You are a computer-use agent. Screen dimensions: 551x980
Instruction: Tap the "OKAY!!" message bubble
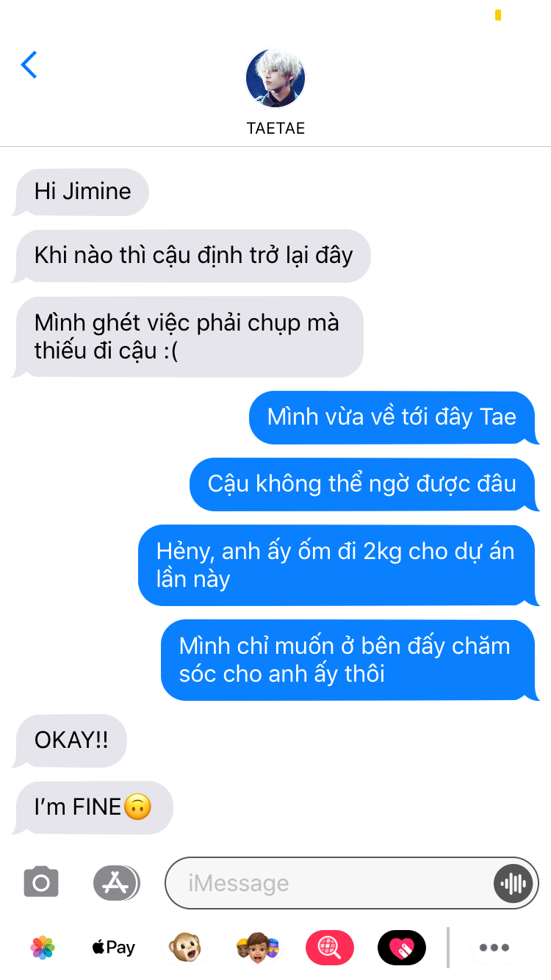point(70,741)
